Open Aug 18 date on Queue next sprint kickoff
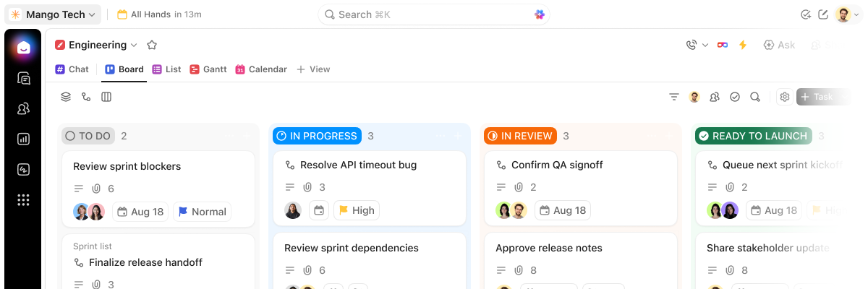The image size is (868, 289). (x=774, y=210)
